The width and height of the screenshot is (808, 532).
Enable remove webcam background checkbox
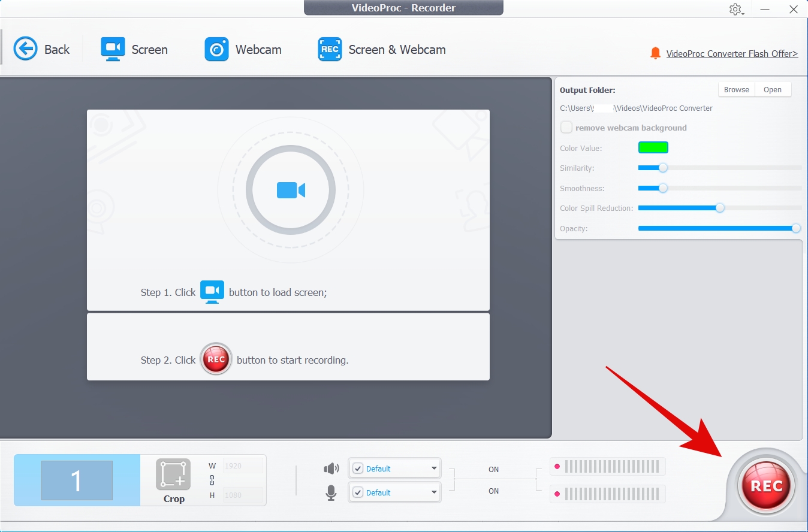[566, 128]
